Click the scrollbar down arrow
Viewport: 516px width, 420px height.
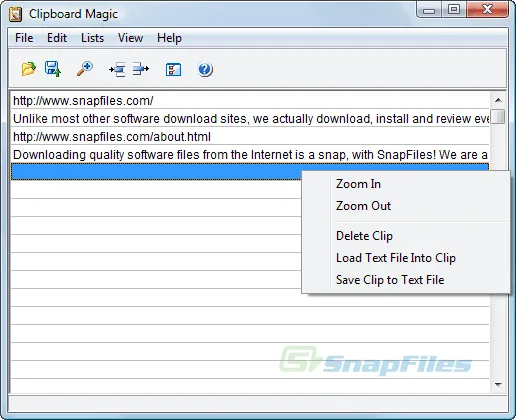[498, 385]
